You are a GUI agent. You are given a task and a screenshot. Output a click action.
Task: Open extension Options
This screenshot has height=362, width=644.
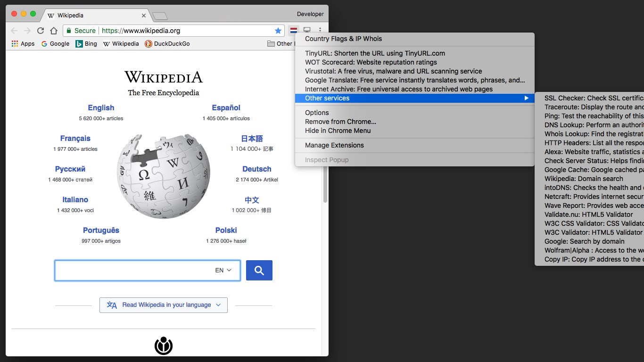(415, 113)
